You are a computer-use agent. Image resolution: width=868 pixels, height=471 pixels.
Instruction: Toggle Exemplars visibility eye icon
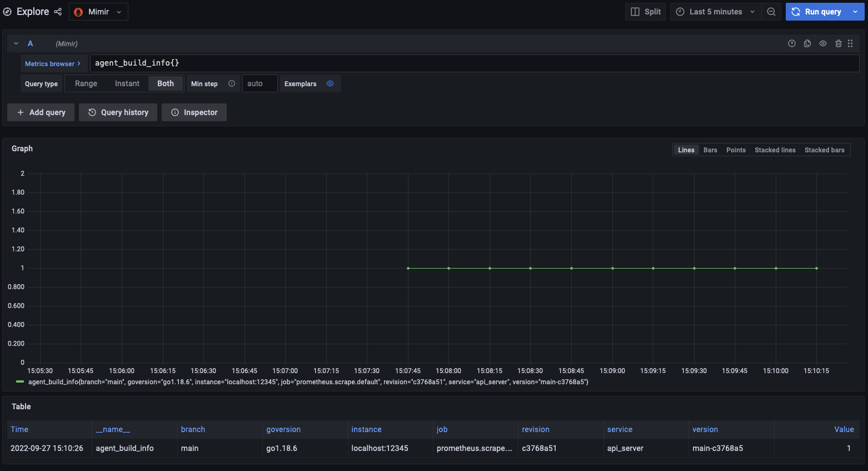330,83
